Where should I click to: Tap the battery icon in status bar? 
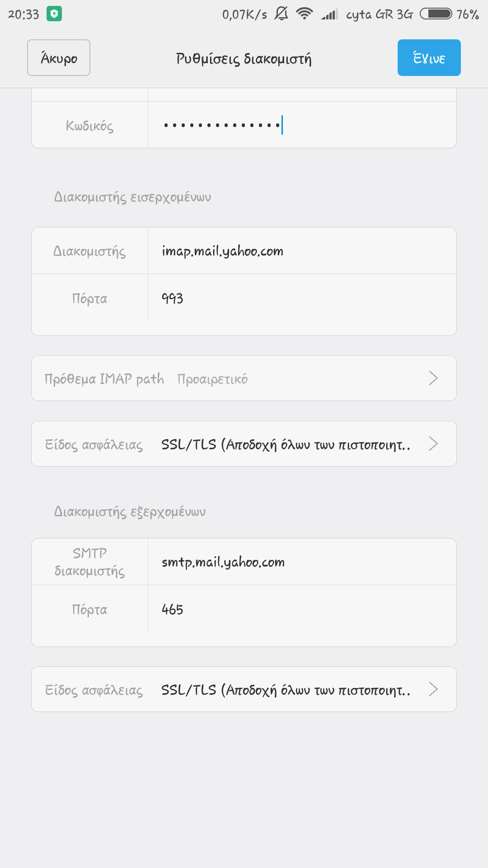[x=436, y=14]
